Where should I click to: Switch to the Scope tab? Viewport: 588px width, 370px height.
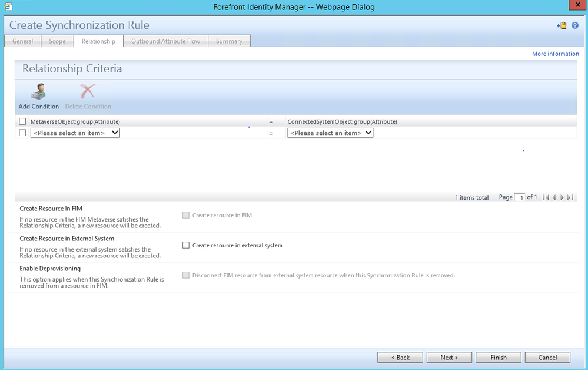(57, 41)
